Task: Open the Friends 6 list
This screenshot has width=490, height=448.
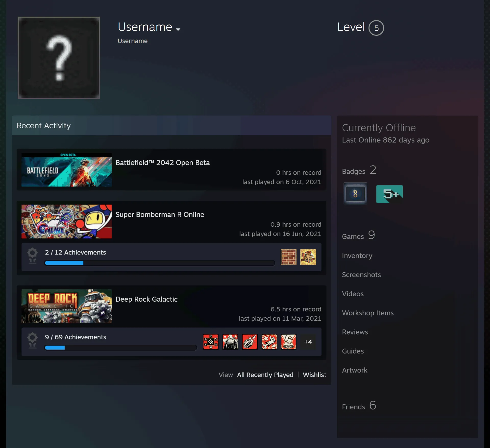Action: (x=359, y=406)
